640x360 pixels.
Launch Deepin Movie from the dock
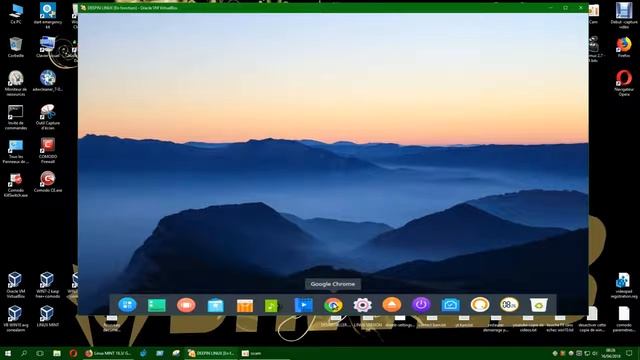[304, 305]
